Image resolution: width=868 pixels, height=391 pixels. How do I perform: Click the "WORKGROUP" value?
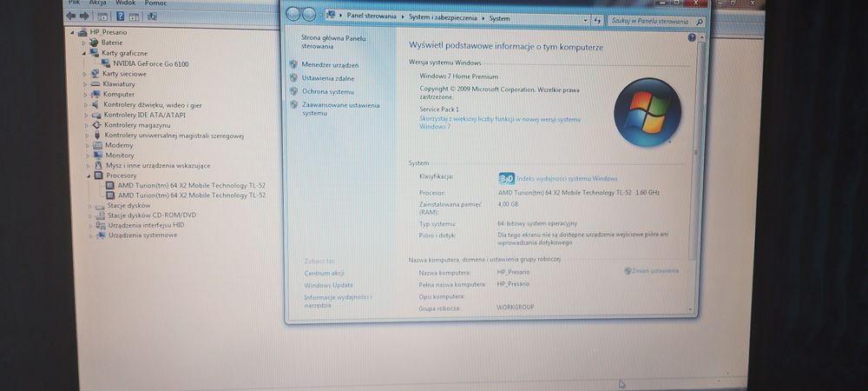pos(516,308)
